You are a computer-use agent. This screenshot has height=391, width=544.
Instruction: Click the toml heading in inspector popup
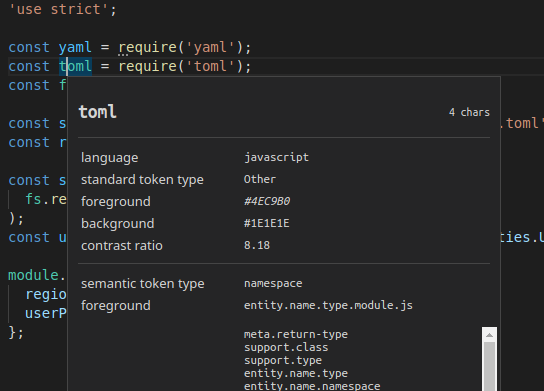pos(97,112)
